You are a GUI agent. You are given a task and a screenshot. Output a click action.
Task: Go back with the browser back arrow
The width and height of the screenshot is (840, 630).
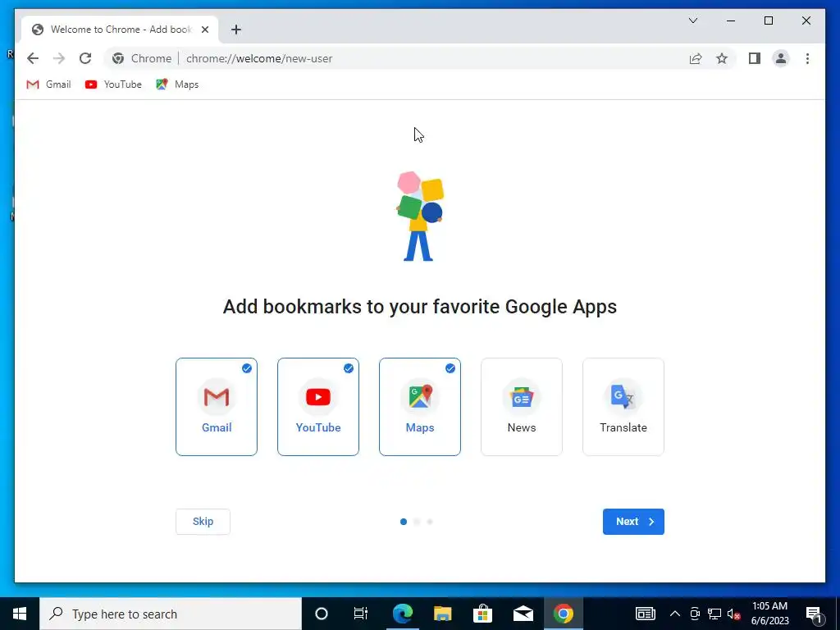(33, 58)
